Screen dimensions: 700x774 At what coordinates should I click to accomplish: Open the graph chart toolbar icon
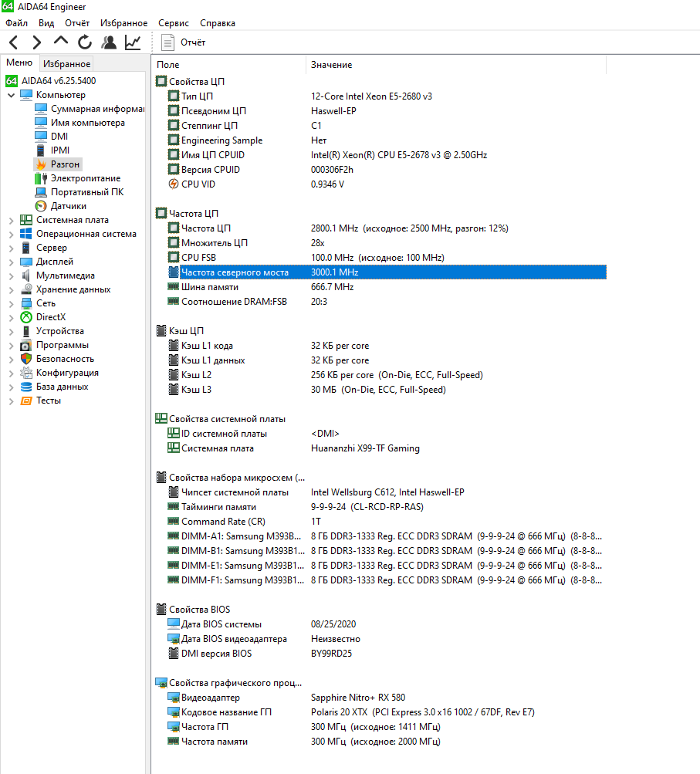pos(133,42)
